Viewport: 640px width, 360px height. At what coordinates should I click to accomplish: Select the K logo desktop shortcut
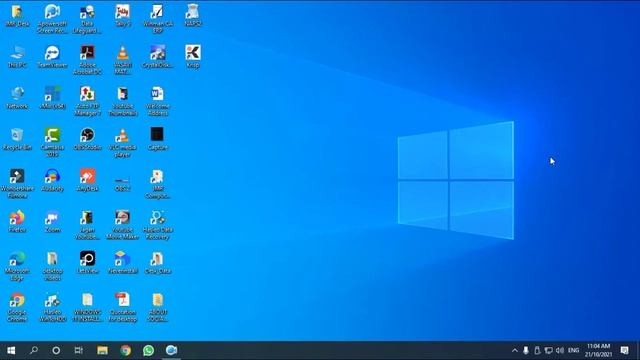[x=193, y=57]
